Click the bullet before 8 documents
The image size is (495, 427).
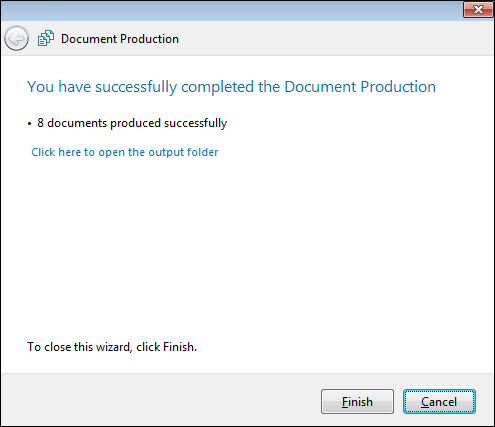pyautogui.click(x=30, y=124)
